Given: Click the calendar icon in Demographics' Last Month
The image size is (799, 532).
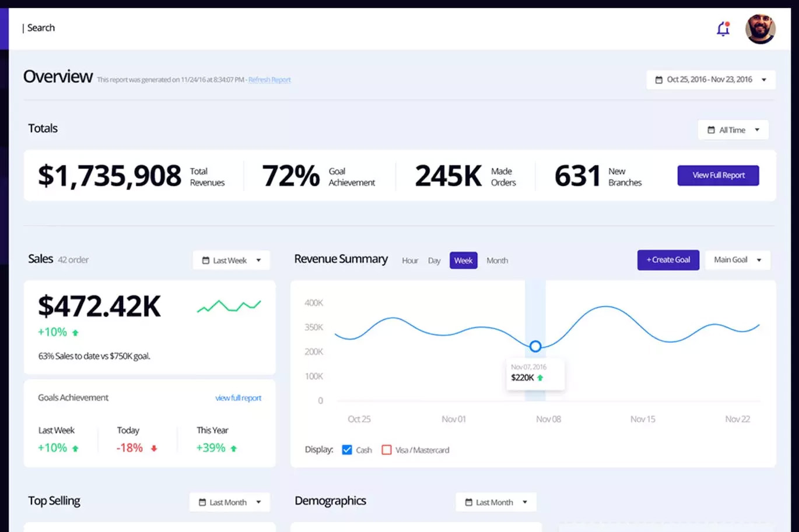Looking at the screenshot, I should tap(468, 502).
